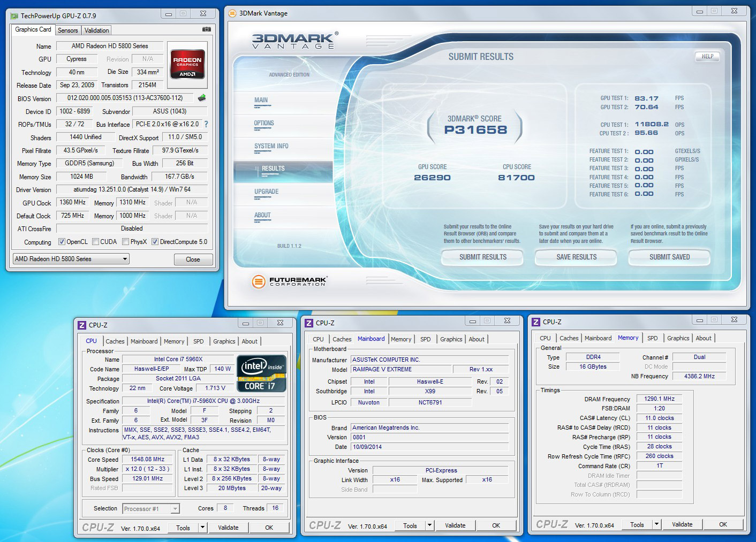Click the Intel Core i7 logo
756x542 pixels.
tap(261, 374)
